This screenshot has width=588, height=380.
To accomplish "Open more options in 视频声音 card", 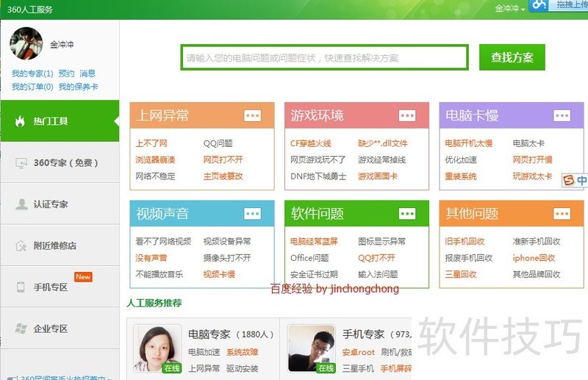I will [x=252, y=214].
